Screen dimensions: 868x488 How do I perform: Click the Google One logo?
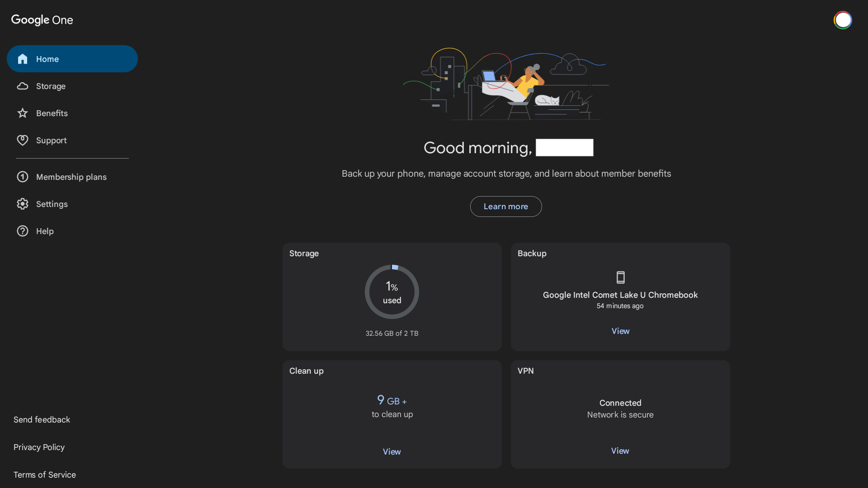[42, 20]
